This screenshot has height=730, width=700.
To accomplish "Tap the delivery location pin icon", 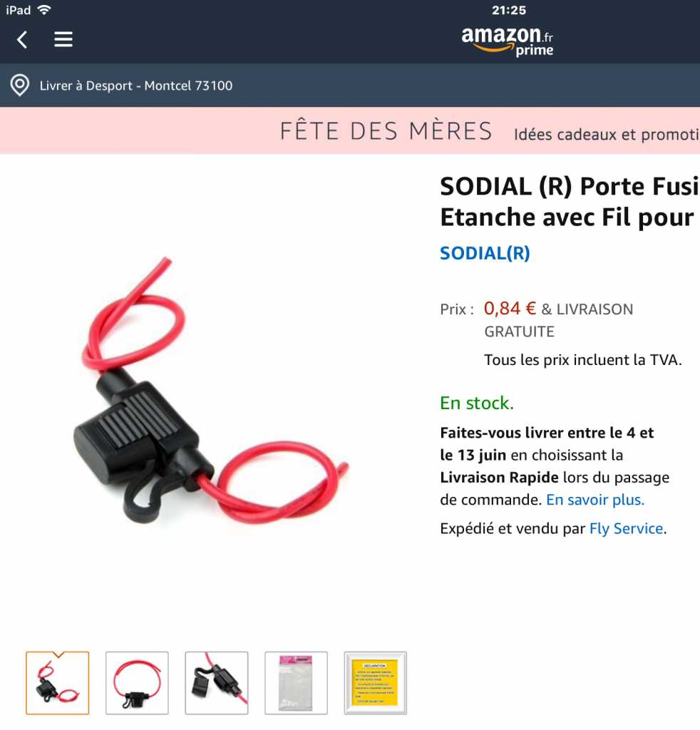I will click(19, 86).
